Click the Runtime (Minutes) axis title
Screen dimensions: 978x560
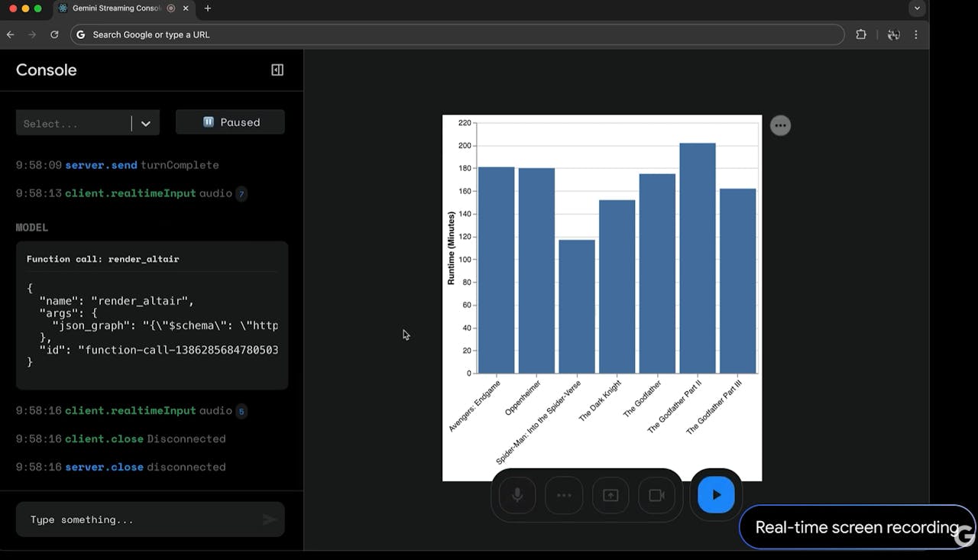click(x=451, y=248)
